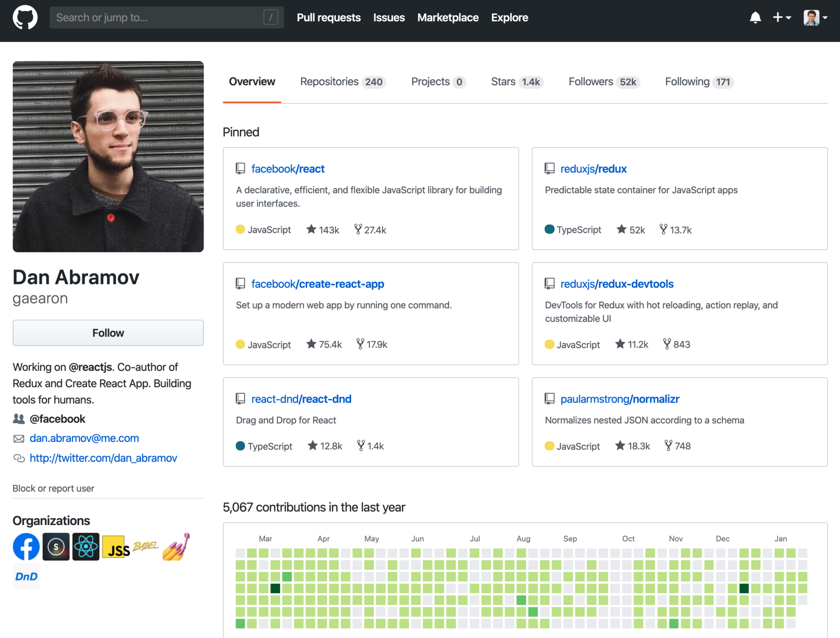Screen dimensions: 840x638
Task: Click the 11.2k stars of redux-devtools
Action: (x=632, y=345)
